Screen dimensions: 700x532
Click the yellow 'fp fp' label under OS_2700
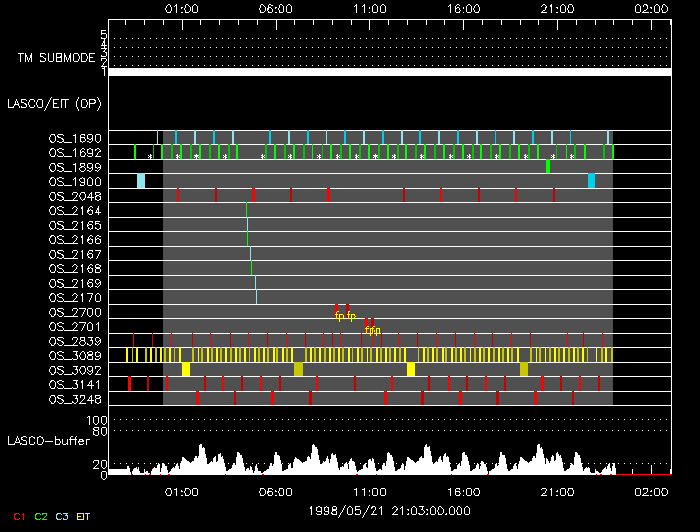345,316
